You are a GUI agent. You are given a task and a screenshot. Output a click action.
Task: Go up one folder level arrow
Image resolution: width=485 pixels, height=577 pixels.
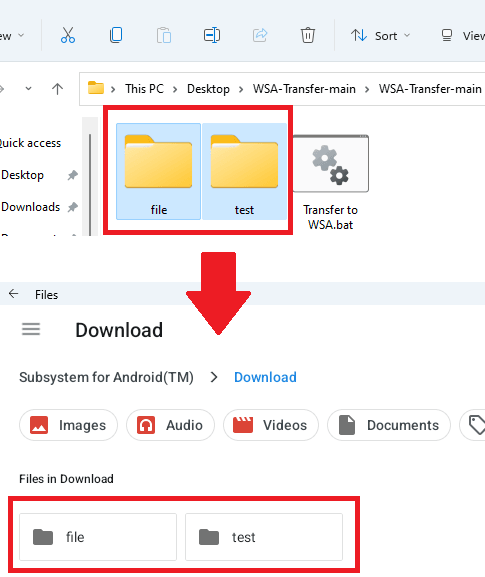pos(57,89)
